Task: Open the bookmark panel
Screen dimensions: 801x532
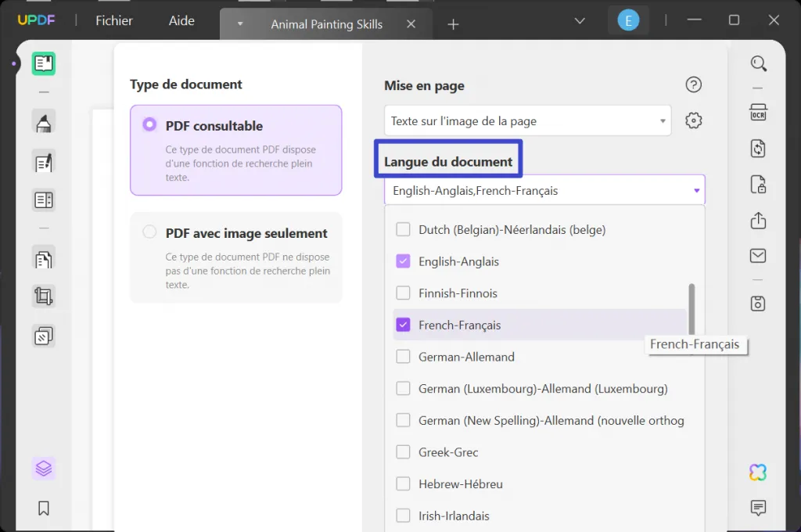Action: (x=43, y=509)
